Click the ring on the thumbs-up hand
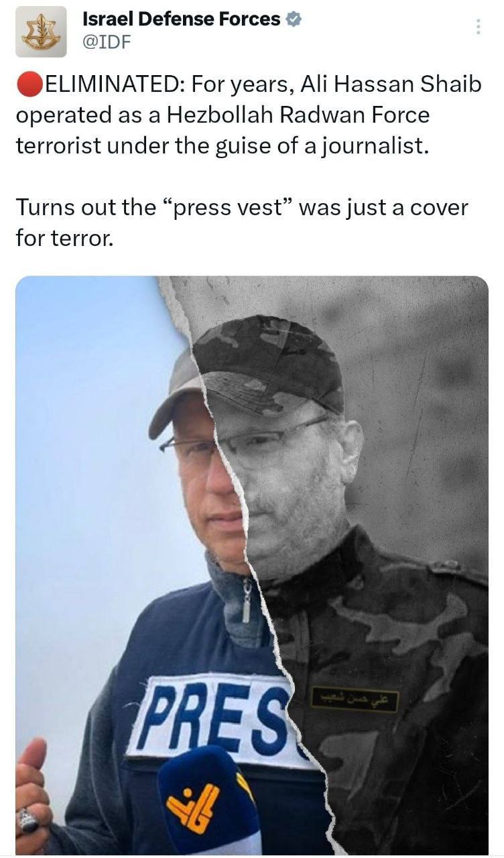Viewport: 504px width, 858px height. [x=28, y=820]
